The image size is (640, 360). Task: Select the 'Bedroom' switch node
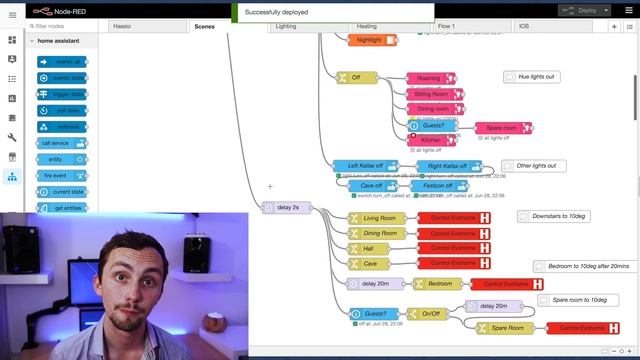(438, 284)
